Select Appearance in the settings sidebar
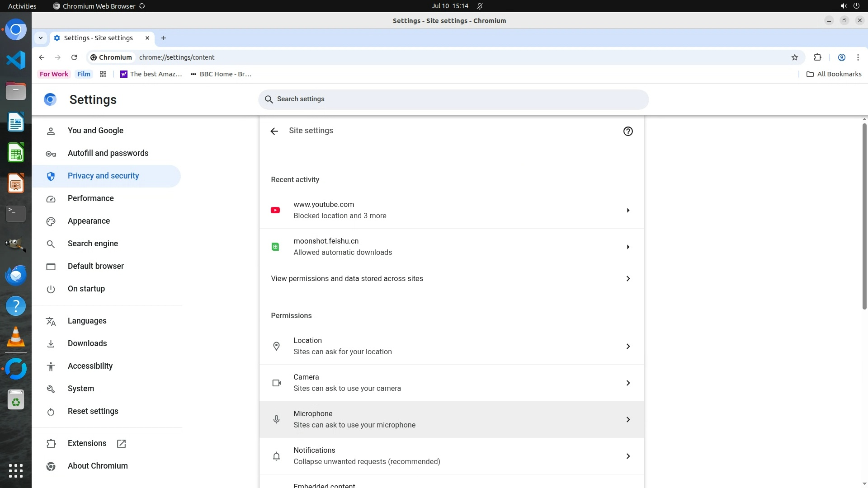868x488 pixels. (89, 221)
